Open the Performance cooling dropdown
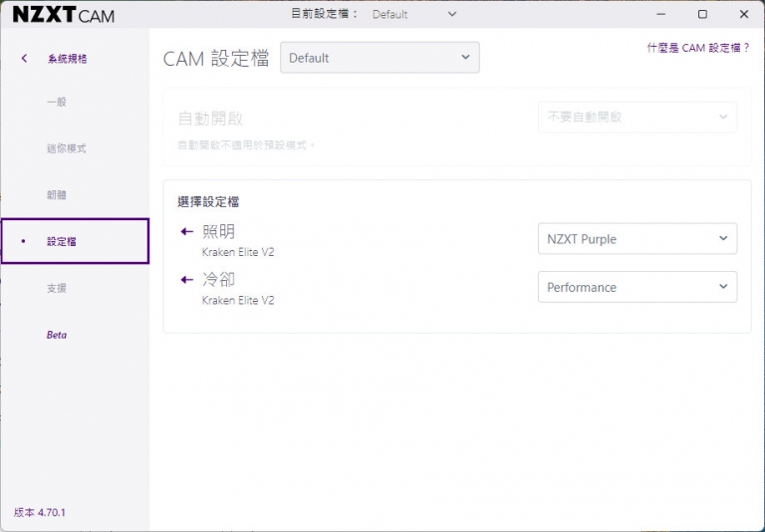 point(637,287)
